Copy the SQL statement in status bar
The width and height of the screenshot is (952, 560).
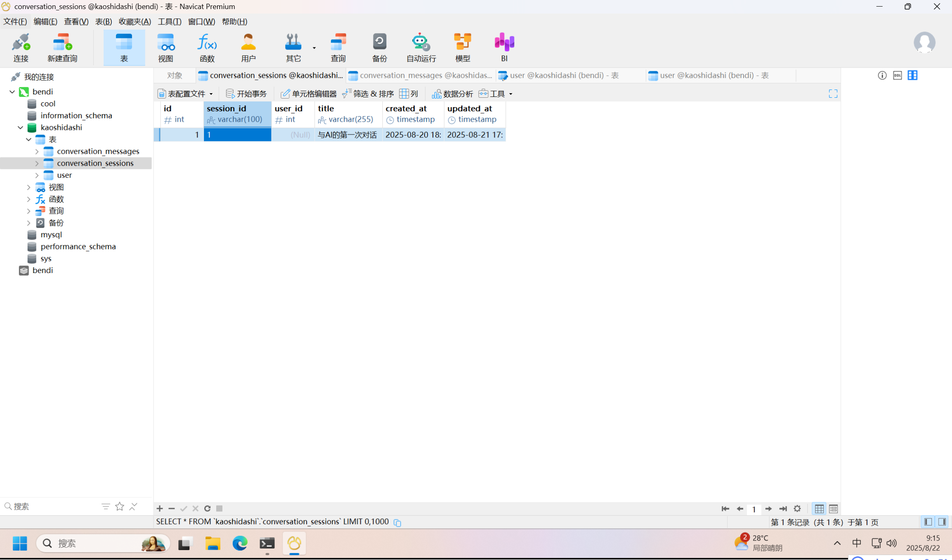[x=397, y=522]
